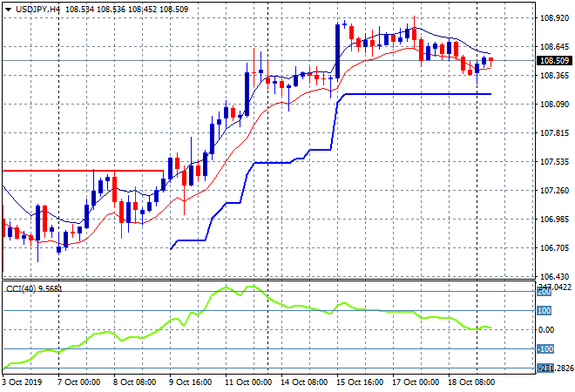Select the 17 Oct 00:00 time label
The image size is (575, 392).
416,382
